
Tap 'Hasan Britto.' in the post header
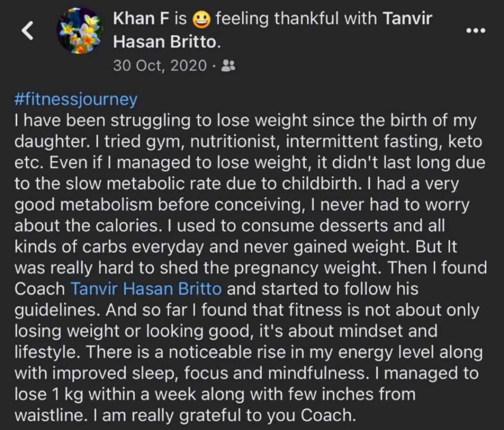point(167,42)
